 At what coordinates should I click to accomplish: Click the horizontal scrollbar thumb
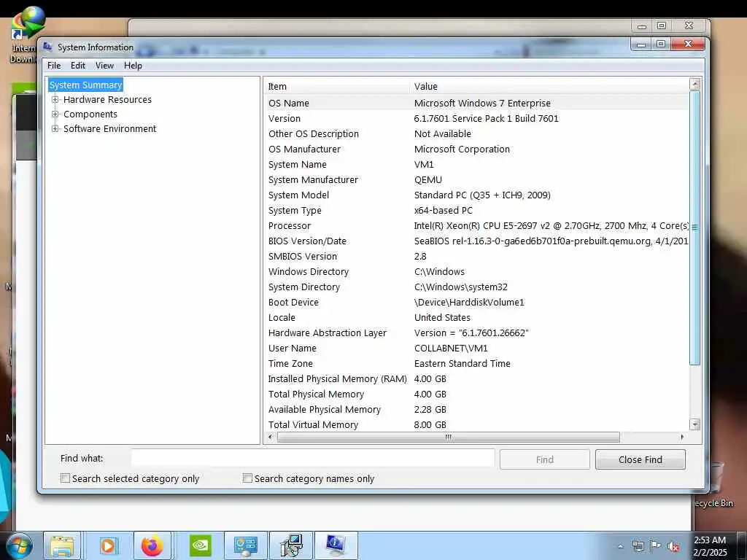(x=449, y=437)
